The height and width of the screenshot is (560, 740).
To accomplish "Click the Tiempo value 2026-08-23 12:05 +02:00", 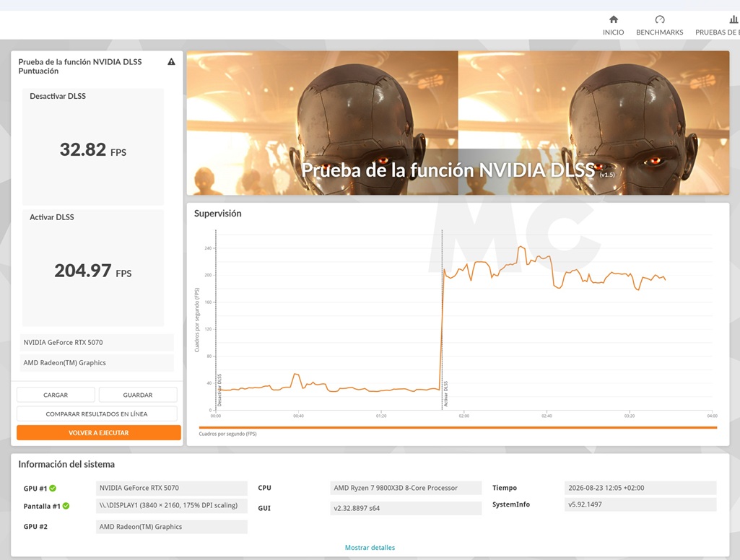I will (x=640, y=489).
